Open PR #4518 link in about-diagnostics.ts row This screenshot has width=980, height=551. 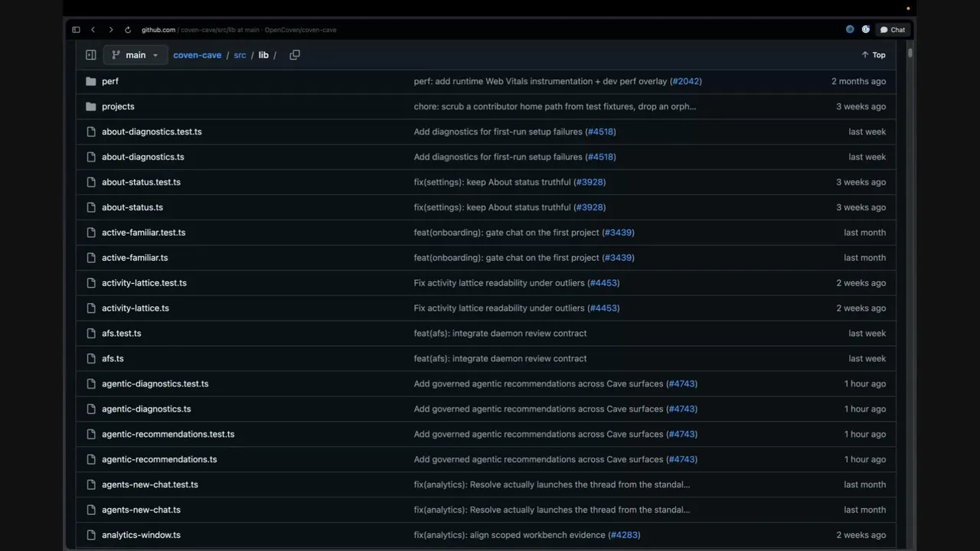[600, 157]
